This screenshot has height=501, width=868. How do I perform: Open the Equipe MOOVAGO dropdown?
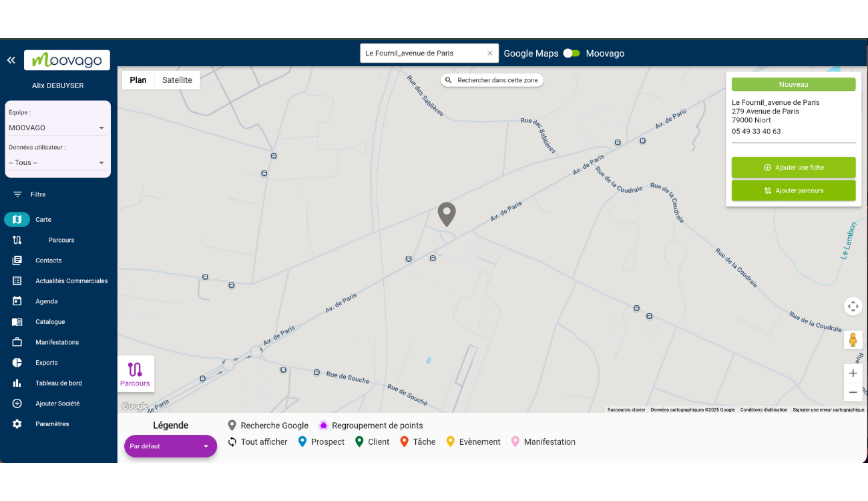point(57,128)
